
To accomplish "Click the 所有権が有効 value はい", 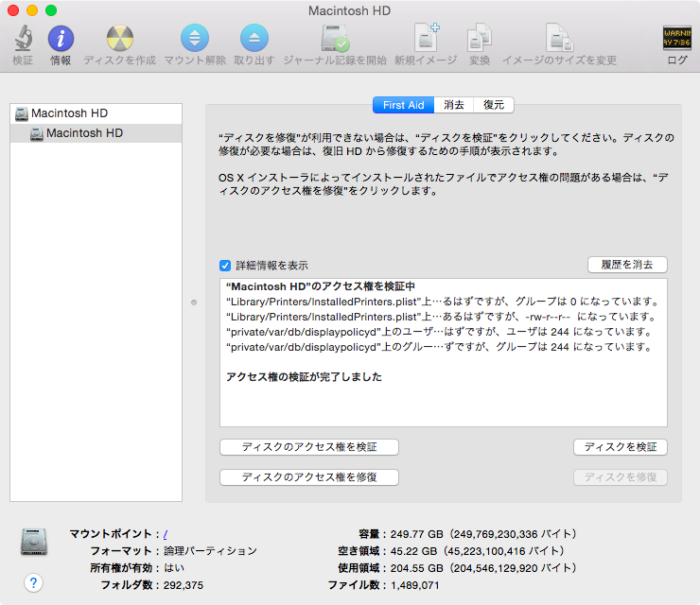I will (x=174, y=568).
